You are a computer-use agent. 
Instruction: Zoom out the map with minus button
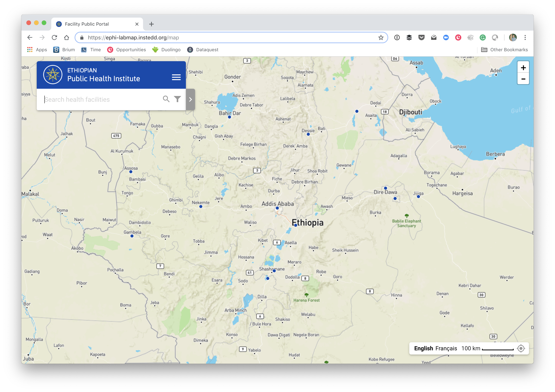pyautogui.click(x=523, y=79)
